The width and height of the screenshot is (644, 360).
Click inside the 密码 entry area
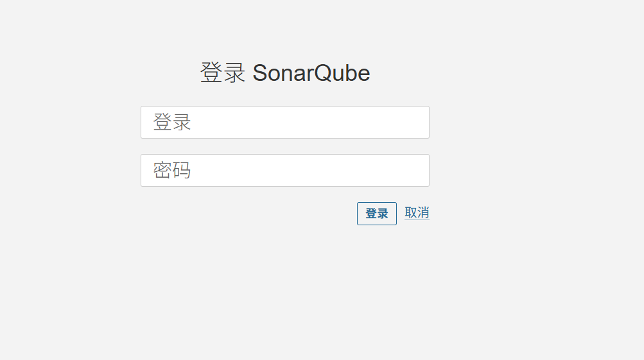(x=284, y=170)
